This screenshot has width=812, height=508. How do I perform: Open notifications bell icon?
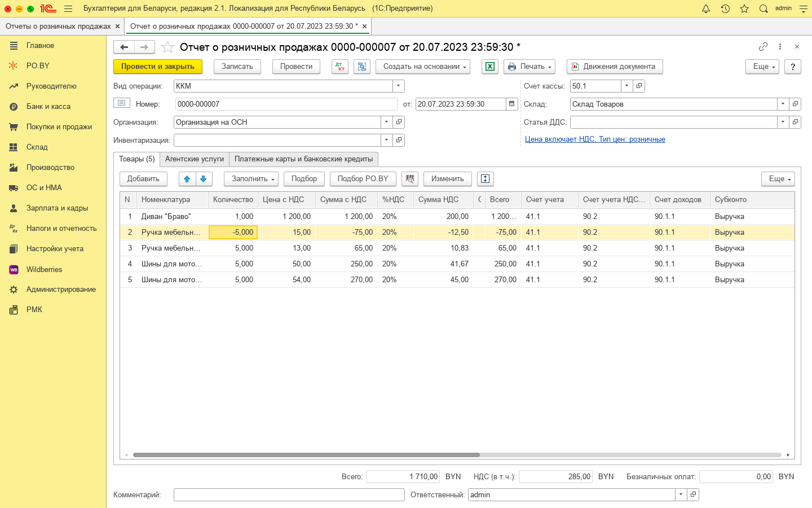705,8
